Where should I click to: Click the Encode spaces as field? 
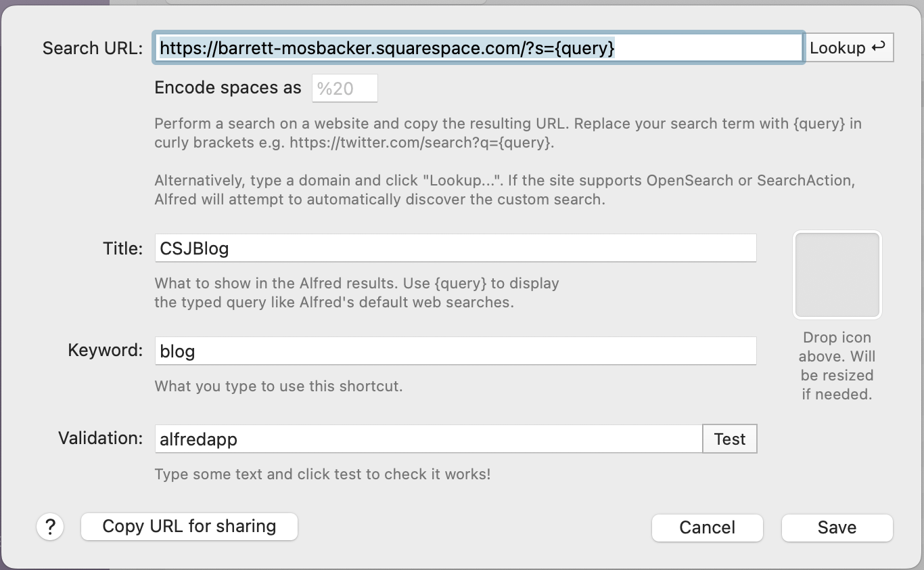click(344, 89)
